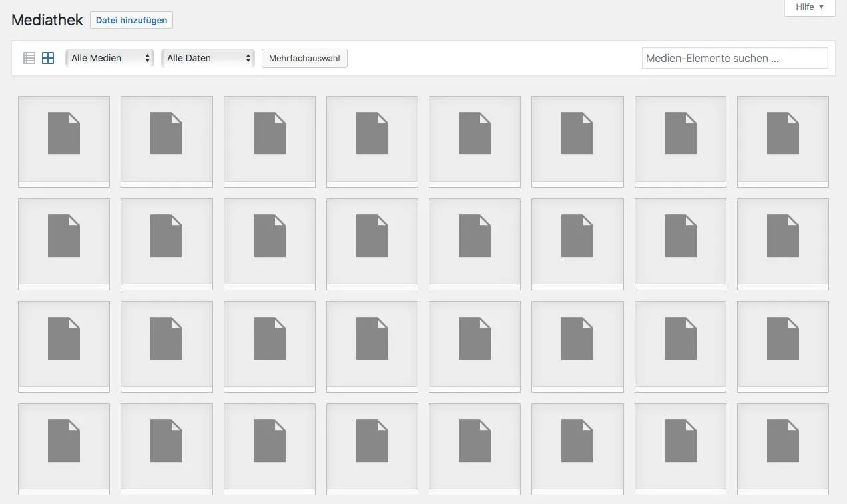Image resolution: width=847 pixels, height=504 pixels.
Task: Select first file icon in top row
Action: click(64, 142)
